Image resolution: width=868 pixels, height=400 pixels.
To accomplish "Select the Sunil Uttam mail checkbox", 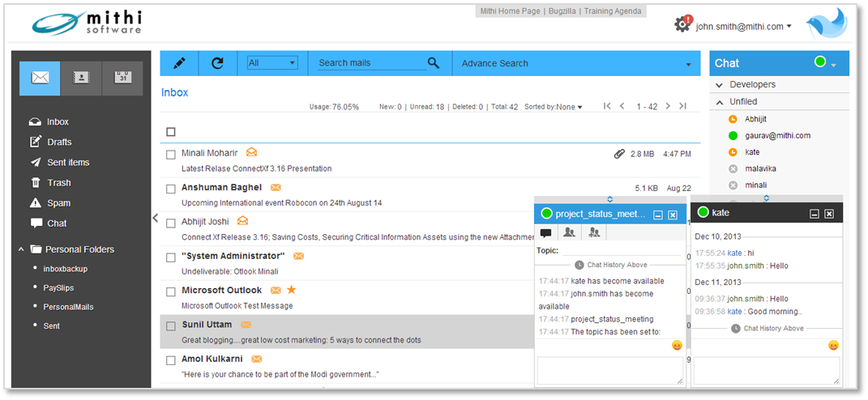I will coord(171,326).
